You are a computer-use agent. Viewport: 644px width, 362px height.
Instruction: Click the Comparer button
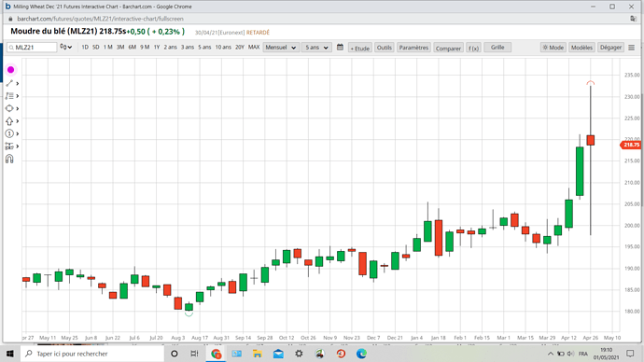tap(448, 48)
